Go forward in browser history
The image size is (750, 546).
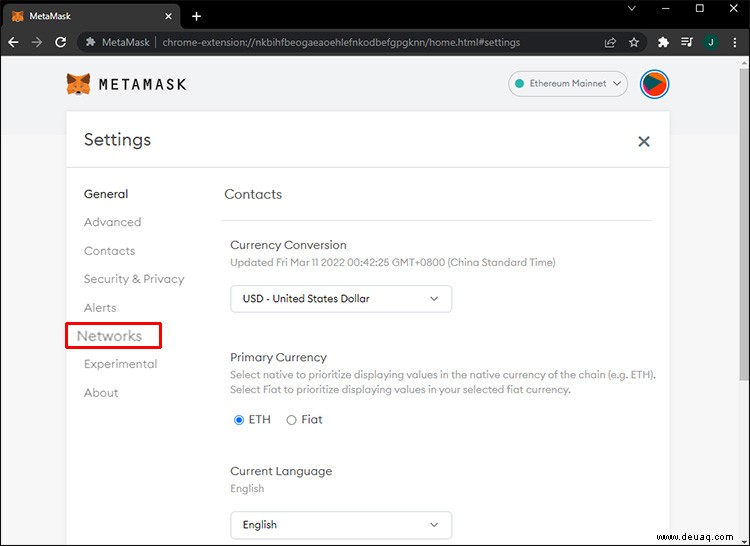(x=37, y=42)
